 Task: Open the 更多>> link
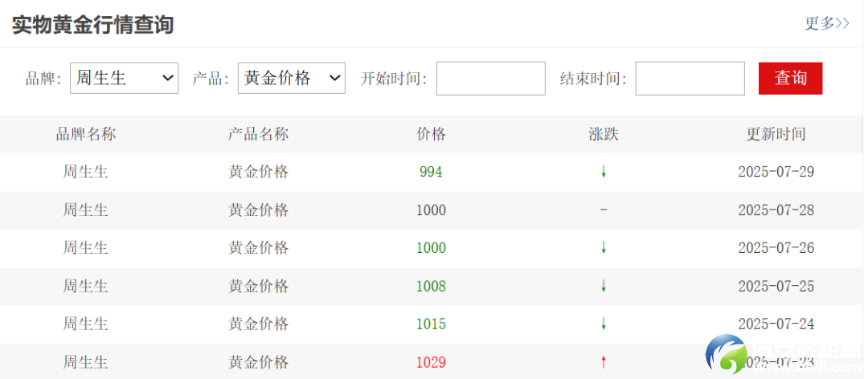pyautogui.click(x=826, y=23)
